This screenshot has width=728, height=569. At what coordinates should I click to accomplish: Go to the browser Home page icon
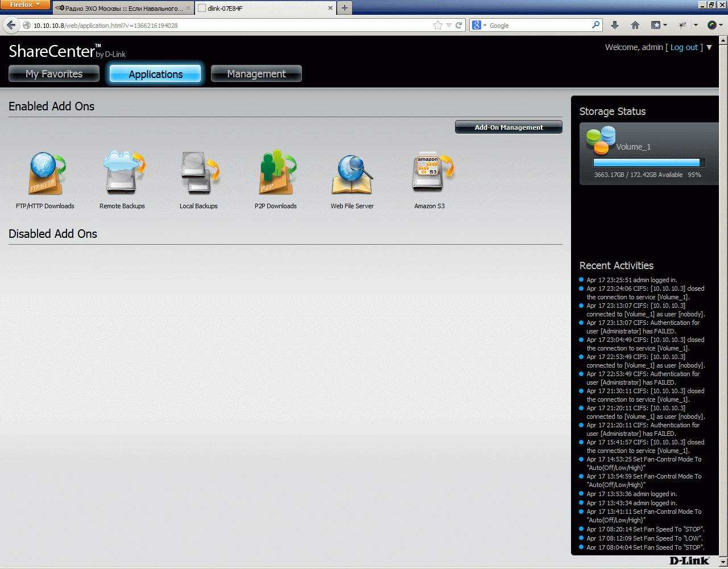tap(635, 25)
